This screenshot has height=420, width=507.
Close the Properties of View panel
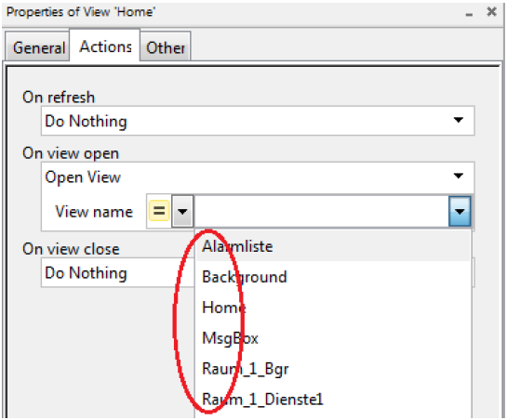coord(492,12)
